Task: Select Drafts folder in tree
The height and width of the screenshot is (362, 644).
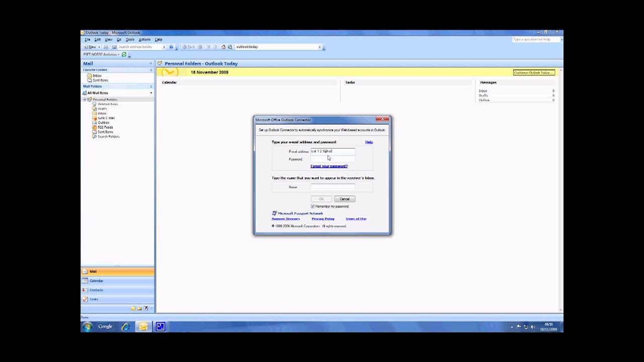Action: (102, 109)
